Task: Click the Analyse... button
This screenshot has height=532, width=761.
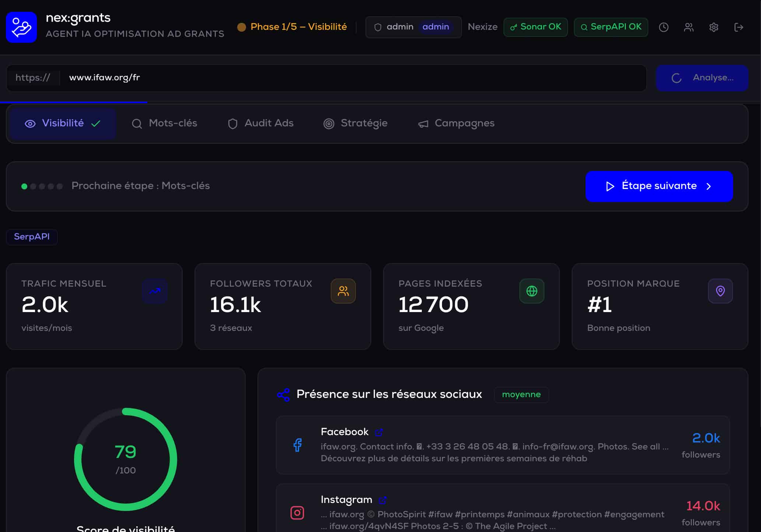Action: (x=702, y=78)
